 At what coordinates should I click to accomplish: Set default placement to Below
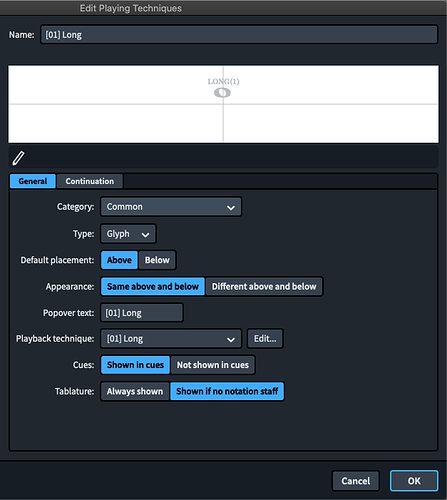157,260
